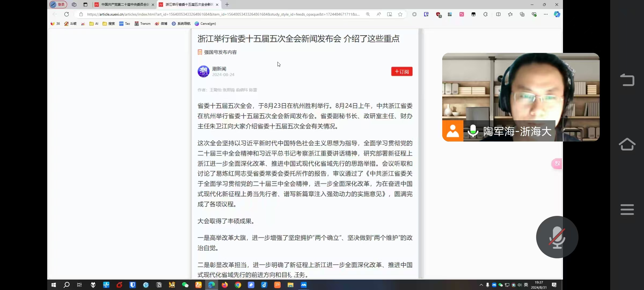Toggle split screen view icon
Screen dimensions: 644x290
pyautogui.click(x=498, y=14)
